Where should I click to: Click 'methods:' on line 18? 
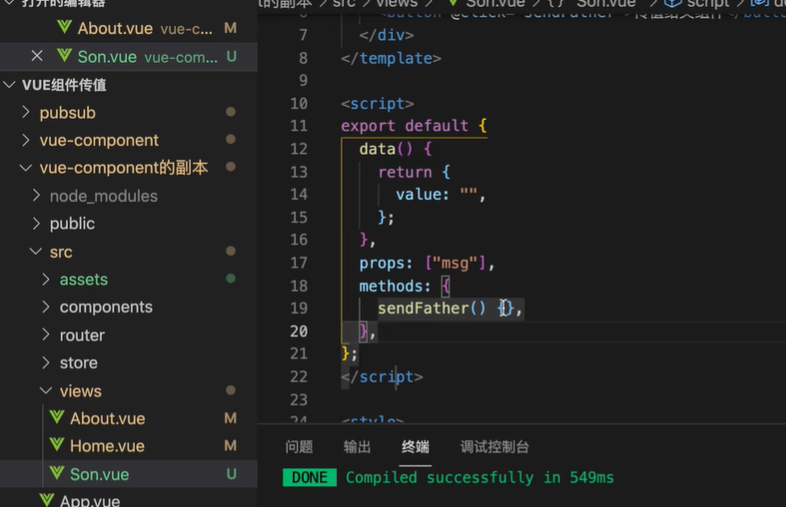(395, 286)
